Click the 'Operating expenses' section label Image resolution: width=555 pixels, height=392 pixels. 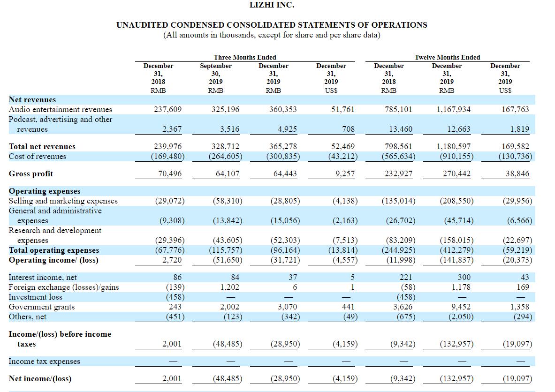(x=45, y=191)
